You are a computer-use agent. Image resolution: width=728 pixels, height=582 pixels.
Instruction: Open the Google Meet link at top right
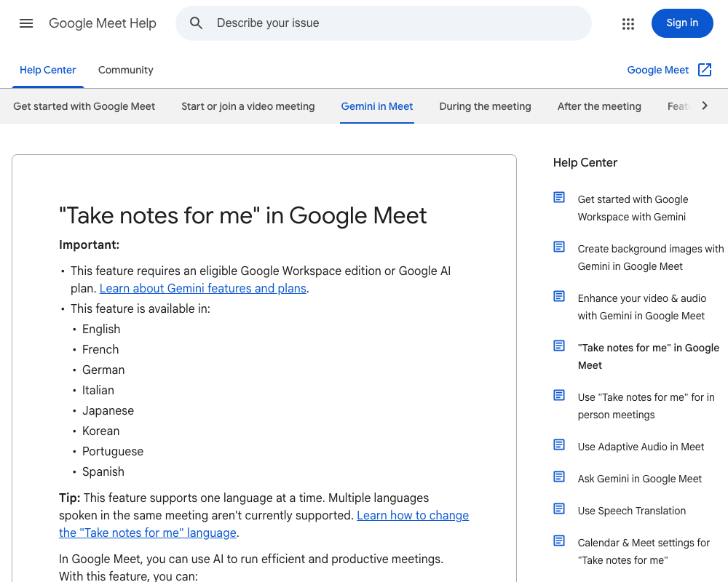(658, 70)
